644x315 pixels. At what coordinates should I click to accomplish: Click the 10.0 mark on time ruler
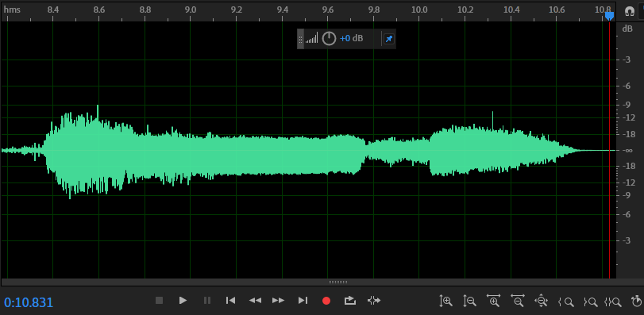[x=419, y=10]
